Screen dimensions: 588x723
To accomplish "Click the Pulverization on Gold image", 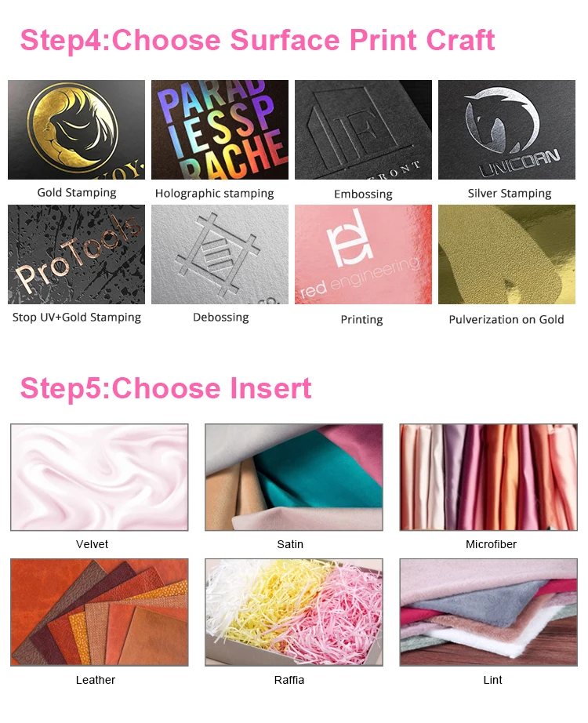I will click(506, 254).
